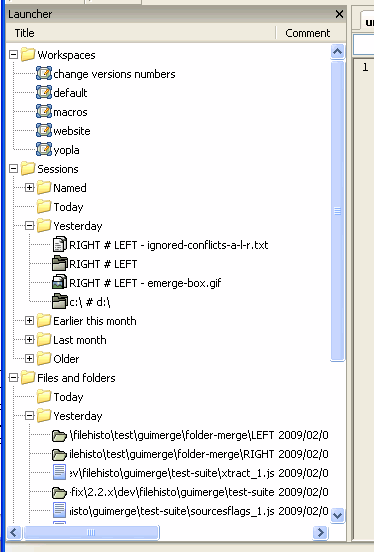Click the Sessions folder icon
Screen dimensions: 374x552
click(28, 169)
